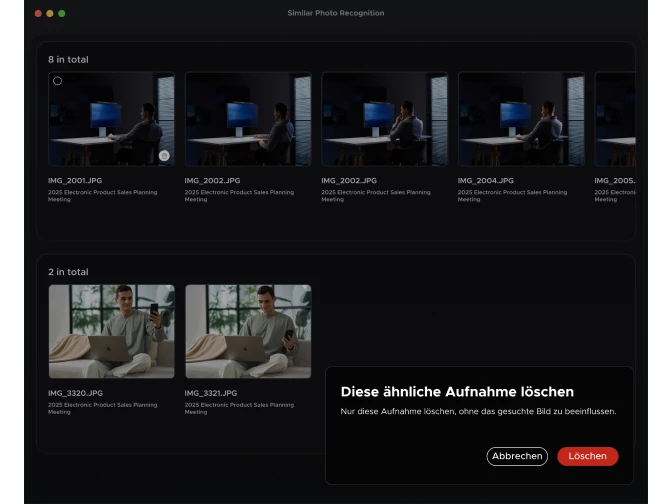This screenshot has width=670, height=504.
Task: Select the partially visible IMG_2005 thumbnail
Action: [615, 119]
